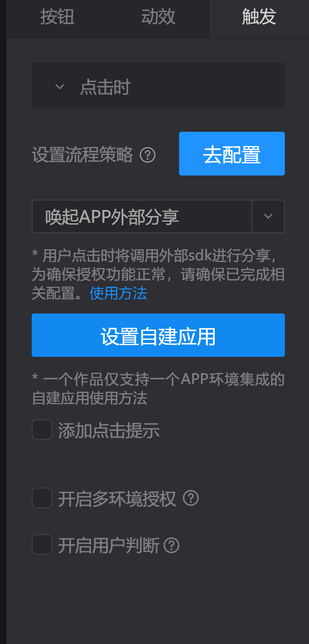Select the 触发 tab
Image resolution: width=309 pixels, height=644 pixels.
tap(259, 18)
